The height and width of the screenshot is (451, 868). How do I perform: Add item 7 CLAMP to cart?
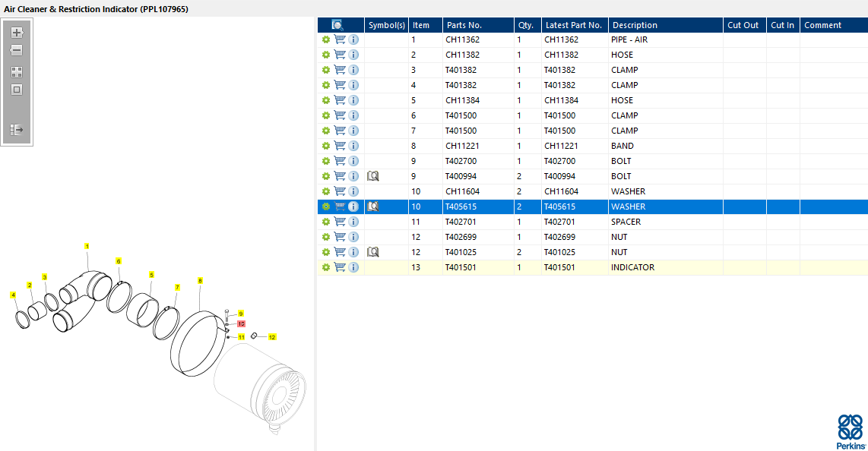tap(340, 131)
